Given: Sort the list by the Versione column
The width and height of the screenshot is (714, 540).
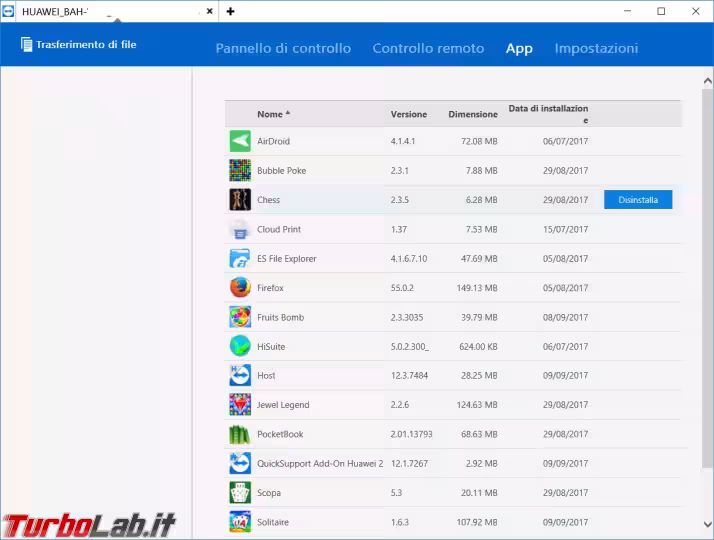Looking at the screenshot, I should click(x=408, y=114).
